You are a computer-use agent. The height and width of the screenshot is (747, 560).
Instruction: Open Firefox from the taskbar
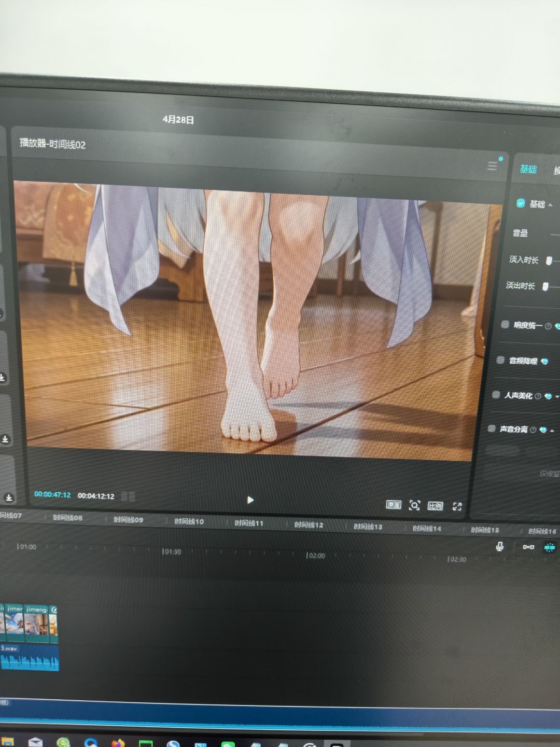118,742
